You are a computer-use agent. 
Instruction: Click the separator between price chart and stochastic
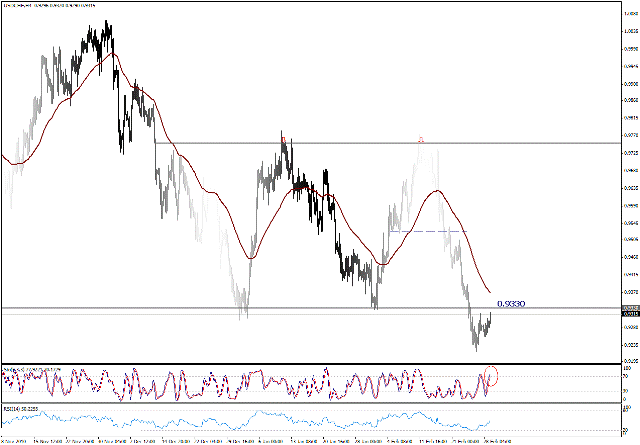(x=300, y=363)
